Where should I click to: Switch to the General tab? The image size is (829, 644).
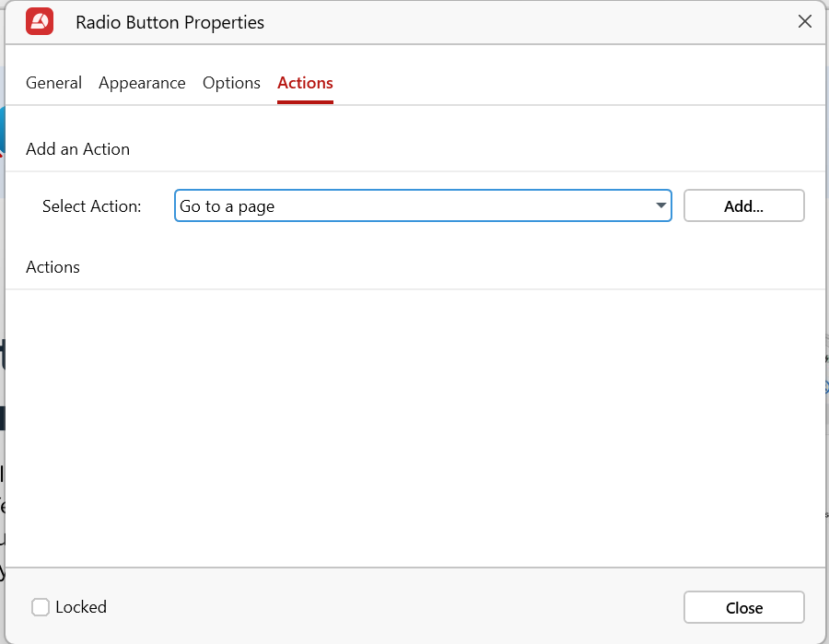(x=53, y=83)
